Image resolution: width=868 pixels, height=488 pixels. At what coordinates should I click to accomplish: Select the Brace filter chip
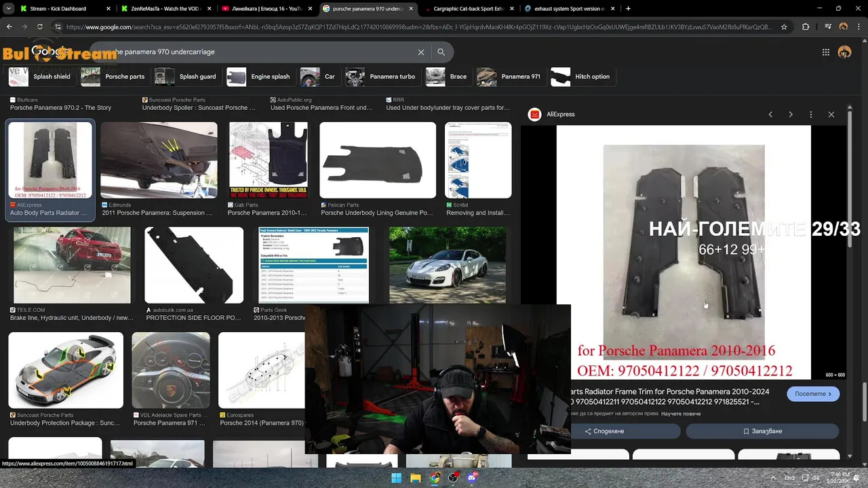tap(448, 77)
